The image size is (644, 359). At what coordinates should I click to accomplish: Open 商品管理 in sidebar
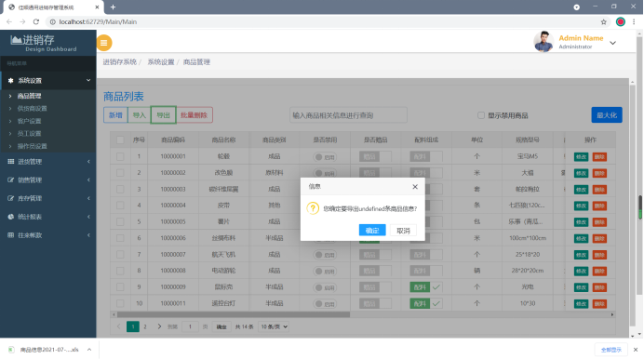29,96
